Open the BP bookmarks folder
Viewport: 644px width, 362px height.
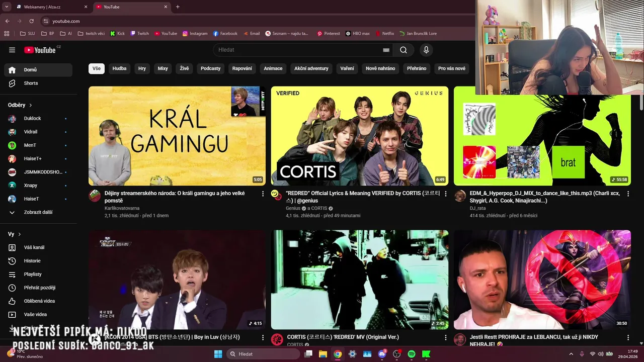(x=48, y=34)
